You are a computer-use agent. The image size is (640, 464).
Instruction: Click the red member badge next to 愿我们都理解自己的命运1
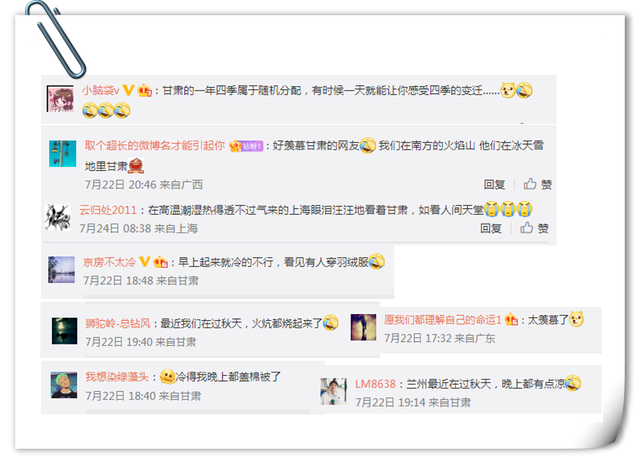(x=511, y=319)
